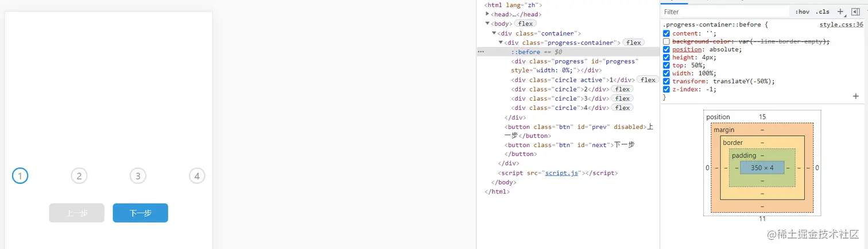Collapse the div.container node
The height and width of the screenshot is (249, 868).
tap(494, 33)
